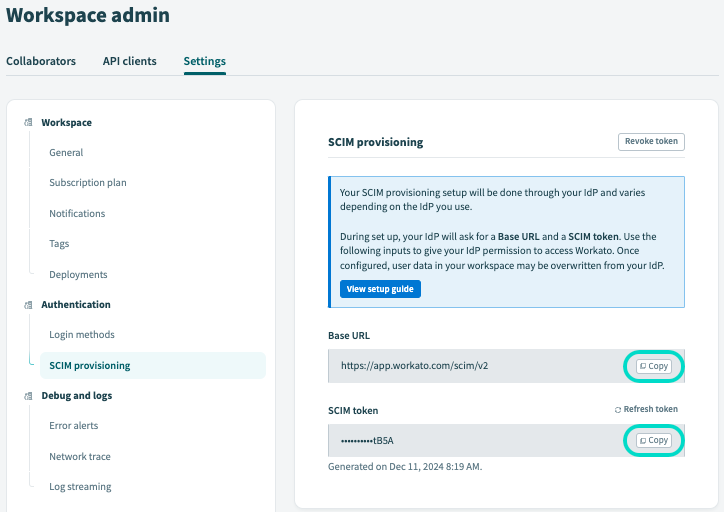This screenshot has height=512, width=724.
Task: Click the Authentication section icon in sidebar
Action: coord(28,305)
